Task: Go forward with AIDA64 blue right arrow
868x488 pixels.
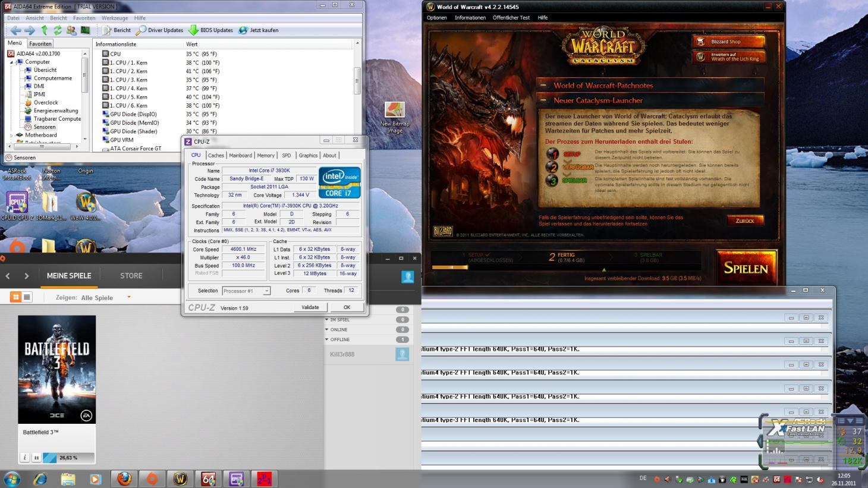Action: click(x=29, y=30)
